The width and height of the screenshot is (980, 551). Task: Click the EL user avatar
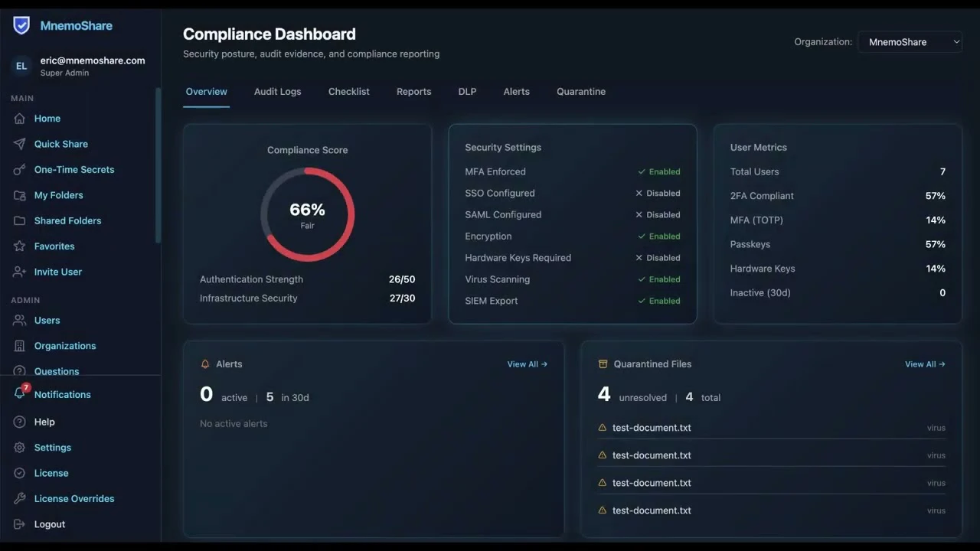[21, 66]
